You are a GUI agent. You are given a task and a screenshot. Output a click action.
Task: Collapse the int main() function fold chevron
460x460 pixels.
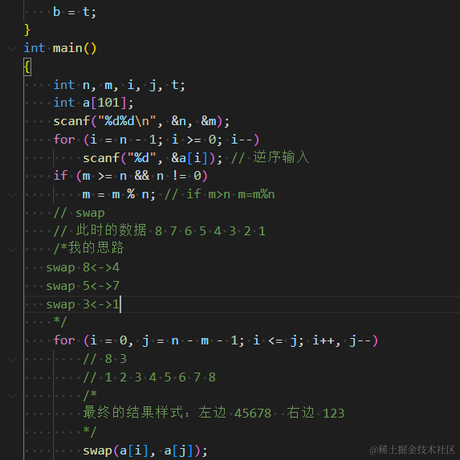(12, 49)
